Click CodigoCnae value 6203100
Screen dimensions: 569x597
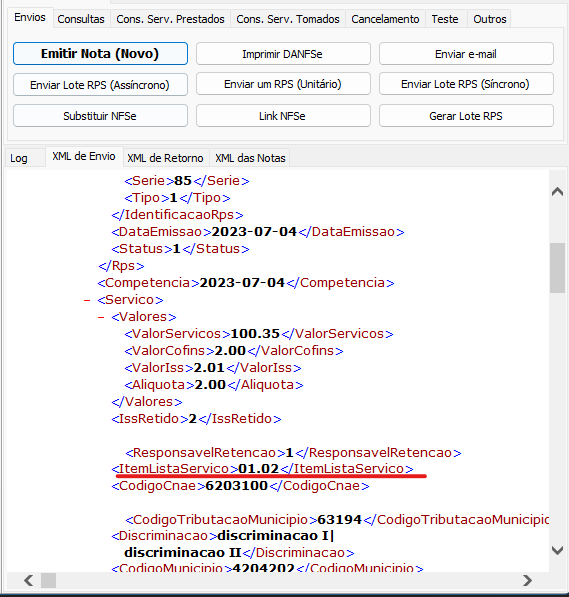(237, 486)
